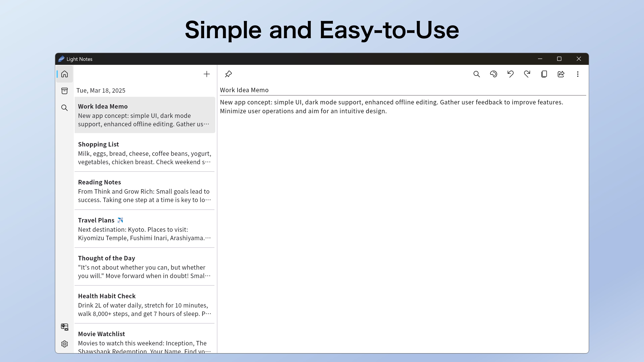The image size is (644, 362).
Task: Select the Travel Plans note
Action: tap(145, 229)
